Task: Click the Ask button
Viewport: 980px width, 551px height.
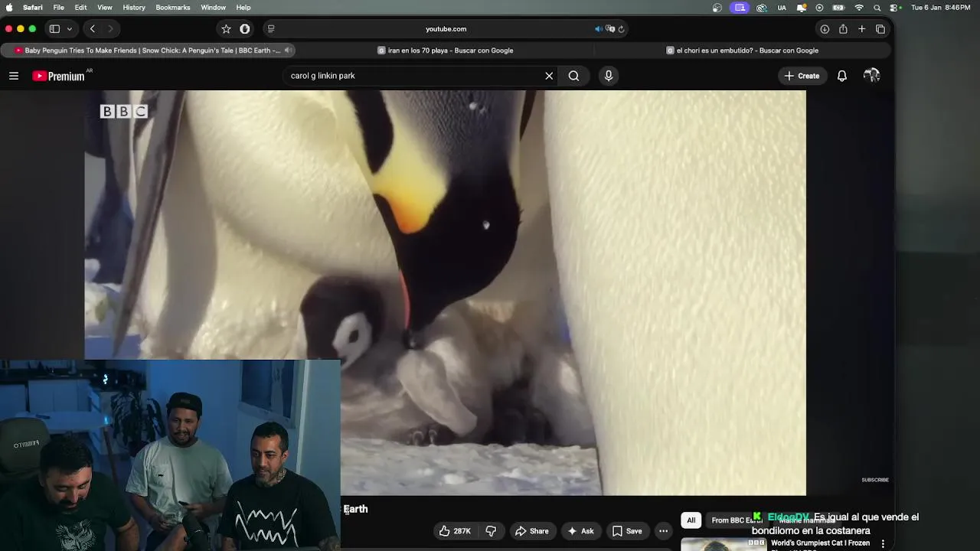Action: pos(580,531)
